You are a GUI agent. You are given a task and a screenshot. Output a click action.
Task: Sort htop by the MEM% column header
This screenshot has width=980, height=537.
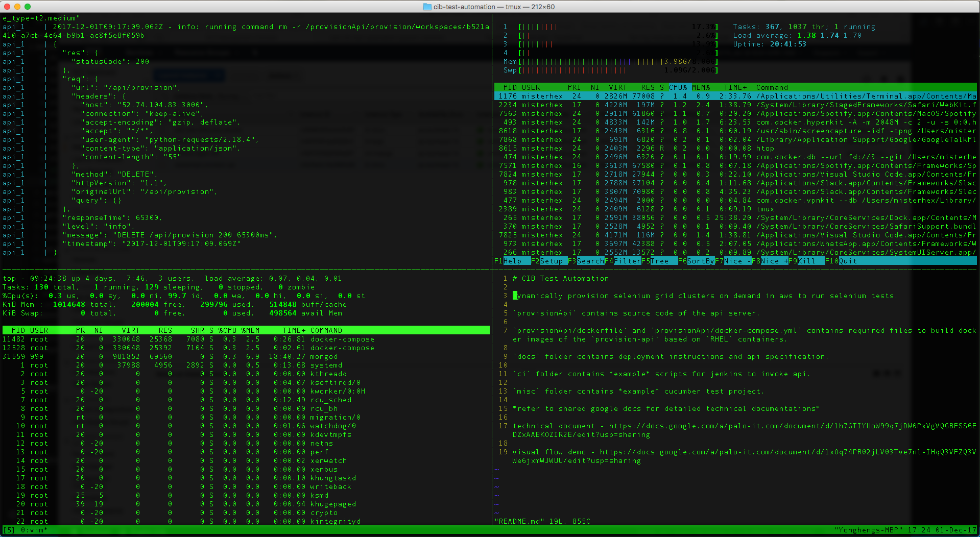point(701,87)
